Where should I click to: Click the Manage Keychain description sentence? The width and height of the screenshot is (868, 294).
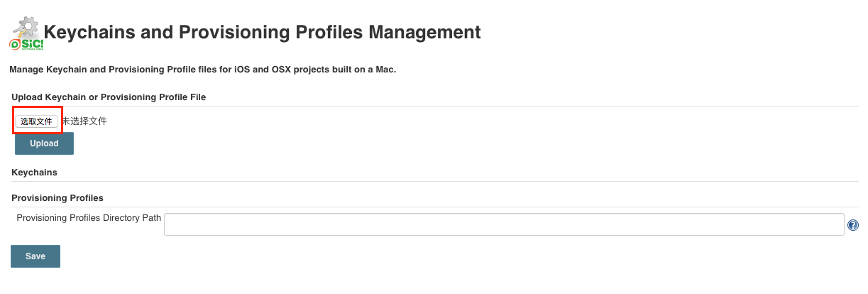click(x=202, y=70)
